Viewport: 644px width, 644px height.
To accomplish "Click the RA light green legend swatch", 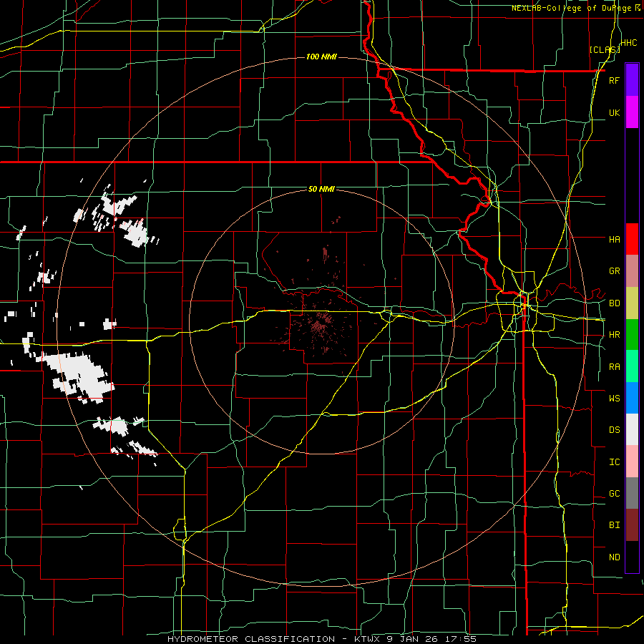I will (632, 366).
